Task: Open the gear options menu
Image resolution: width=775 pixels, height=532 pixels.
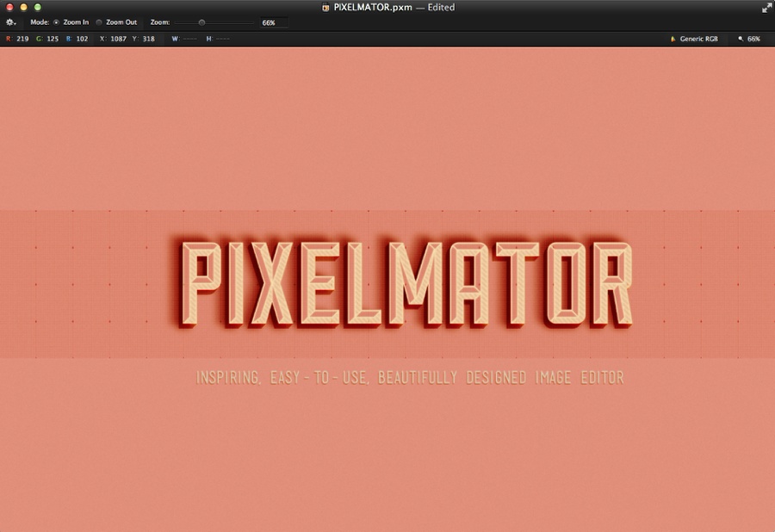Action: point(10,22)
